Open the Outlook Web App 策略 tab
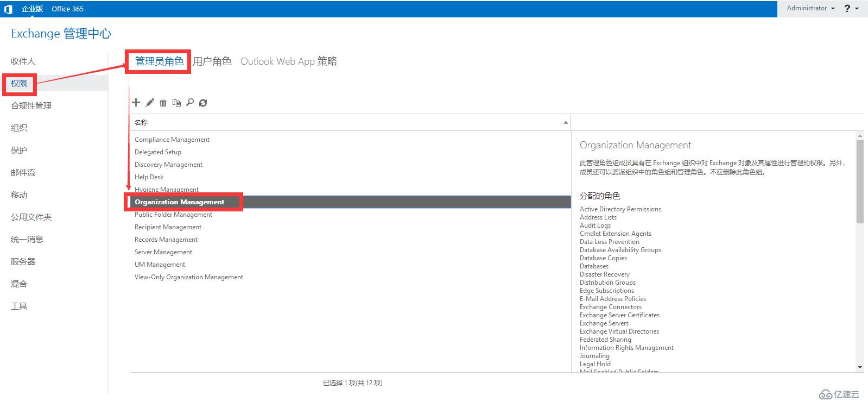The image size is (868, 401). pyautogui.click(x=289, y=61)
